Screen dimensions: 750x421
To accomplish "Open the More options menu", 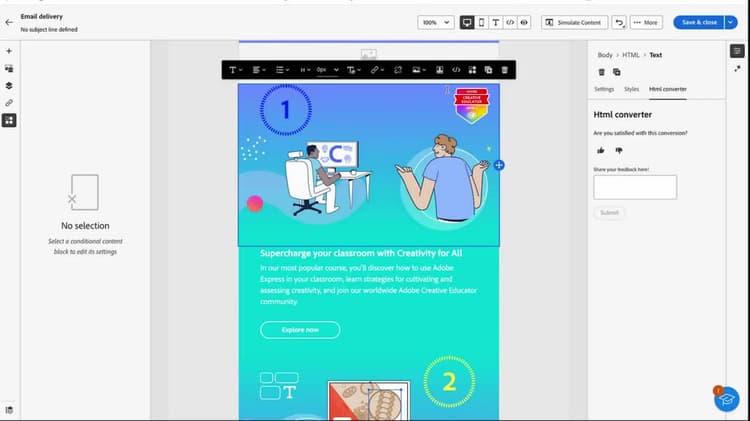I will tap(646, 22).
